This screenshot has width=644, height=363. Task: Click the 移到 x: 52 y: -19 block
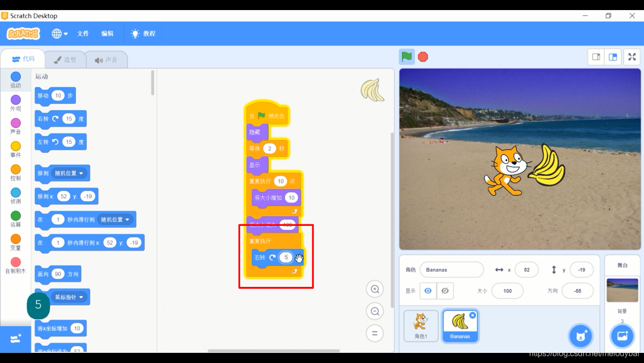point(66,196)
